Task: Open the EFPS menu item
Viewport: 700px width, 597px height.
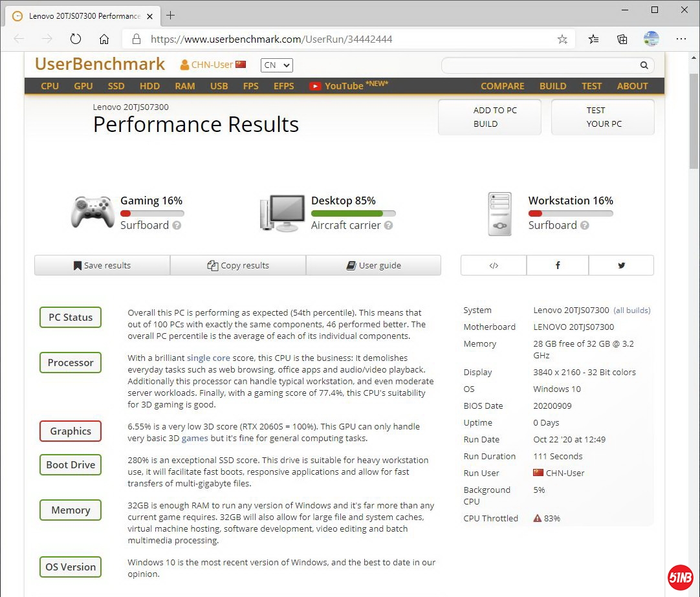Action: coord(284,86)
